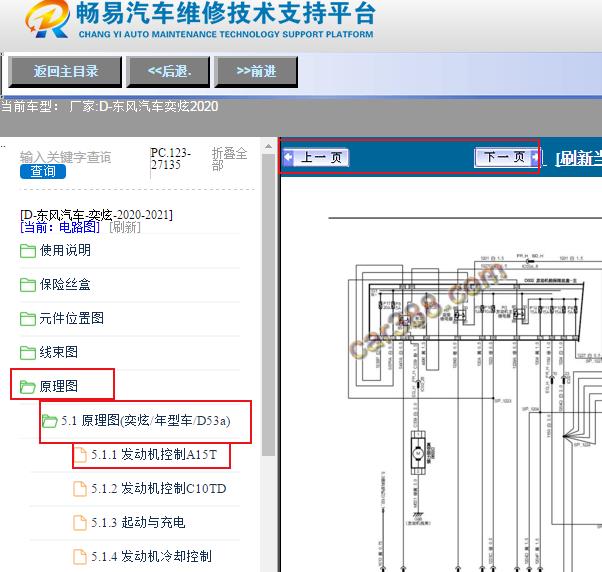Click the 畅易汽车维修技术支持平台 title
The image size is (602, 572).
(226, 14)
